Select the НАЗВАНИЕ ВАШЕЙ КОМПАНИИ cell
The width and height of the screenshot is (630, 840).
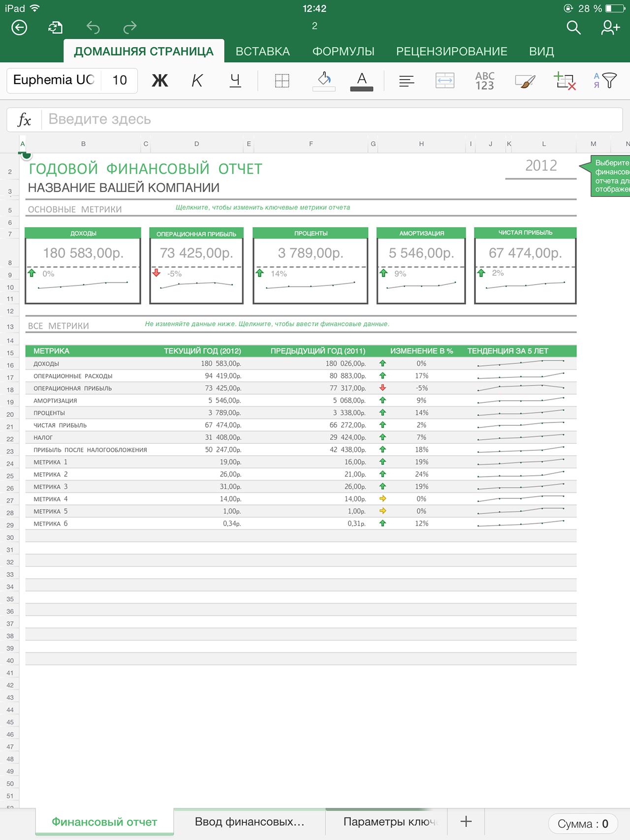click(x=124, y=187)
